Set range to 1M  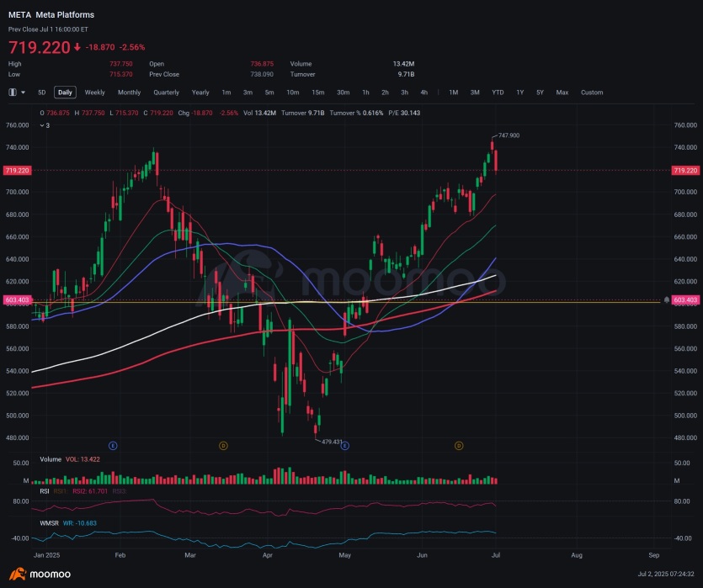454,93
